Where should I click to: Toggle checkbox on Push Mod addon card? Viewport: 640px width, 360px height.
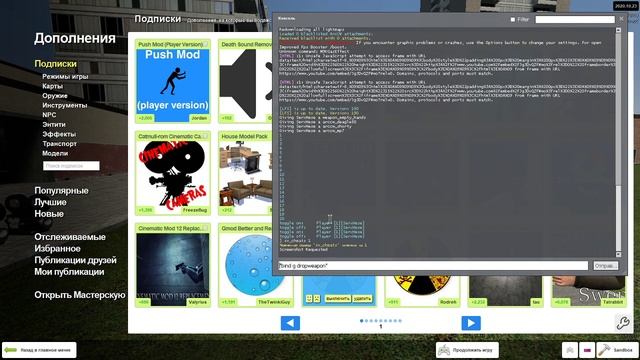pyautogui.click(x=205, y=44)
